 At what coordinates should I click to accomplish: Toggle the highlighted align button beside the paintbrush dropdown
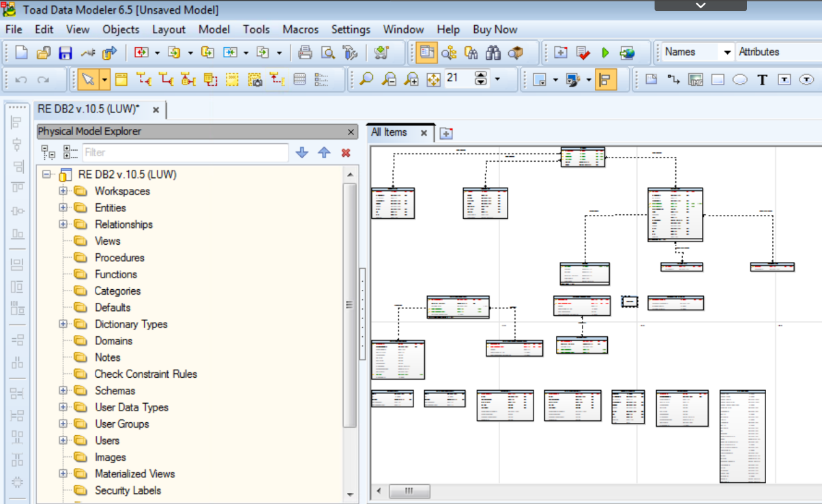(x=606, y=80)
